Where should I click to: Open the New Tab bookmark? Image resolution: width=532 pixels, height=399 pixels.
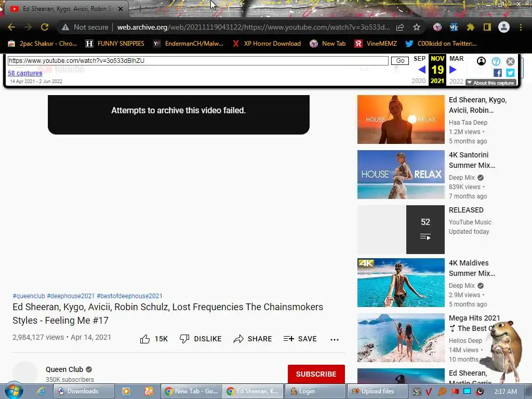point(328,44)
